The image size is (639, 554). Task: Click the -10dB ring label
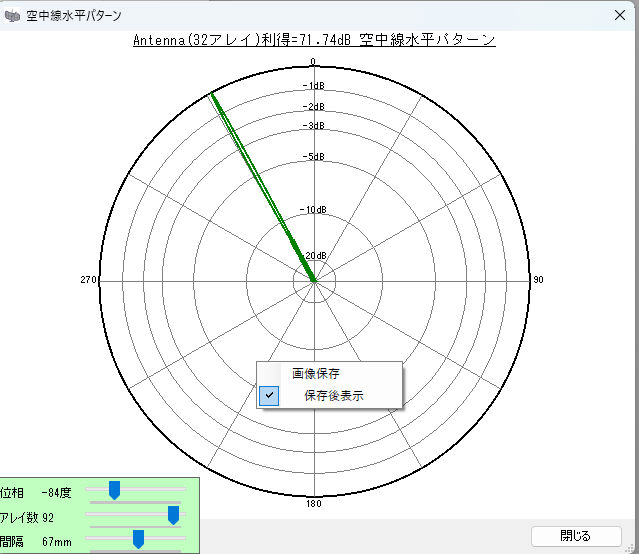click(x=313, y=210)
